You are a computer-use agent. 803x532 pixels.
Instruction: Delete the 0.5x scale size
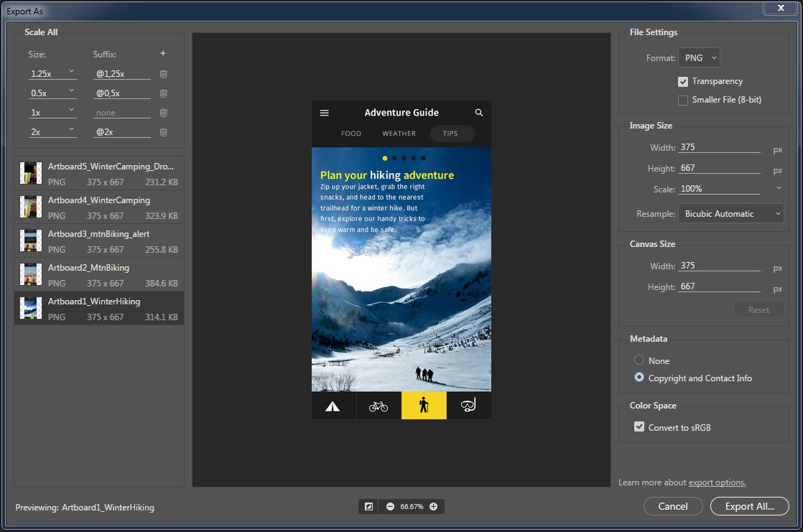tap(163, 93)
